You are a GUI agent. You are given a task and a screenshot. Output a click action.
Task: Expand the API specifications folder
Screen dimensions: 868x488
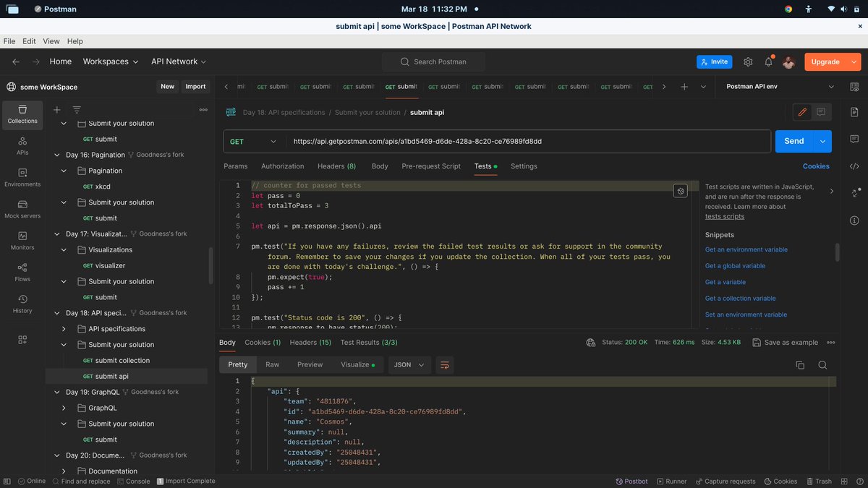coord(64,329)
